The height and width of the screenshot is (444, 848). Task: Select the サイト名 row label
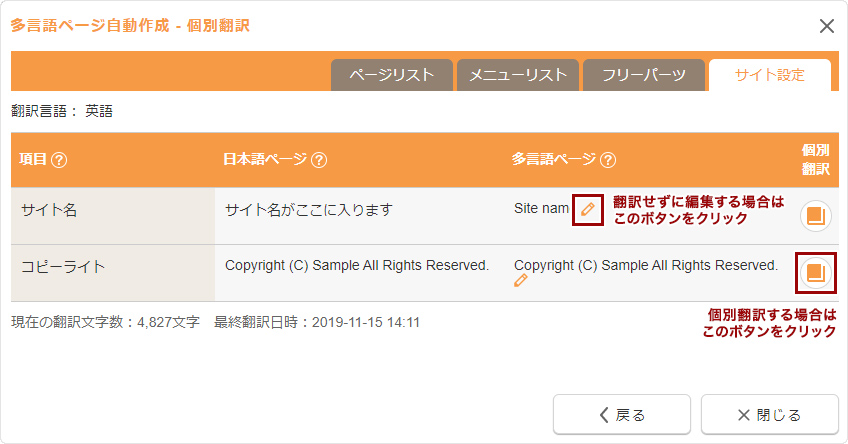tap(49, 210)
